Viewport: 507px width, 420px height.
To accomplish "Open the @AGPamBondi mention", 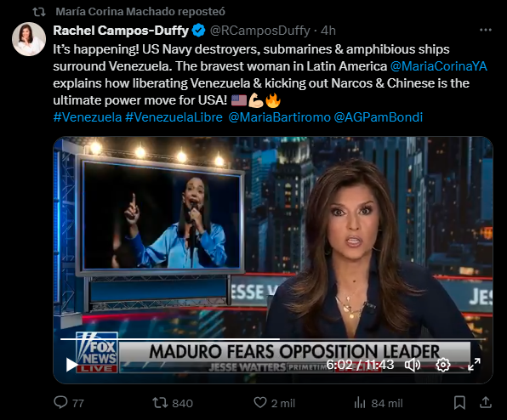I will tap(378, 117).
